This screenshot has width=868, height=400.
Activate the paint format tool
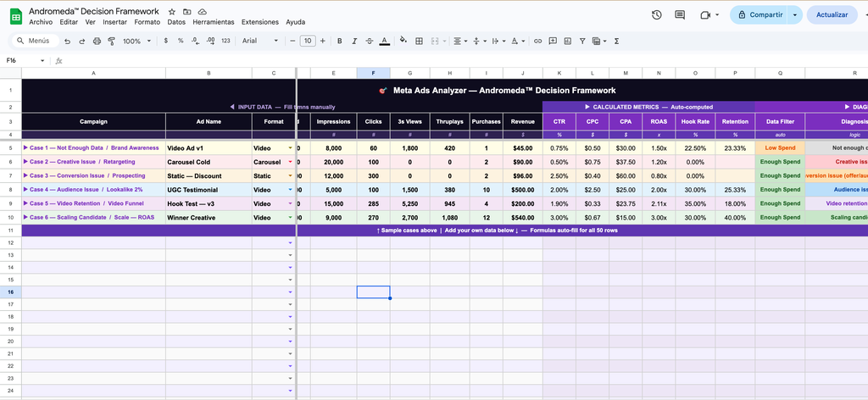tap(111, 41)
